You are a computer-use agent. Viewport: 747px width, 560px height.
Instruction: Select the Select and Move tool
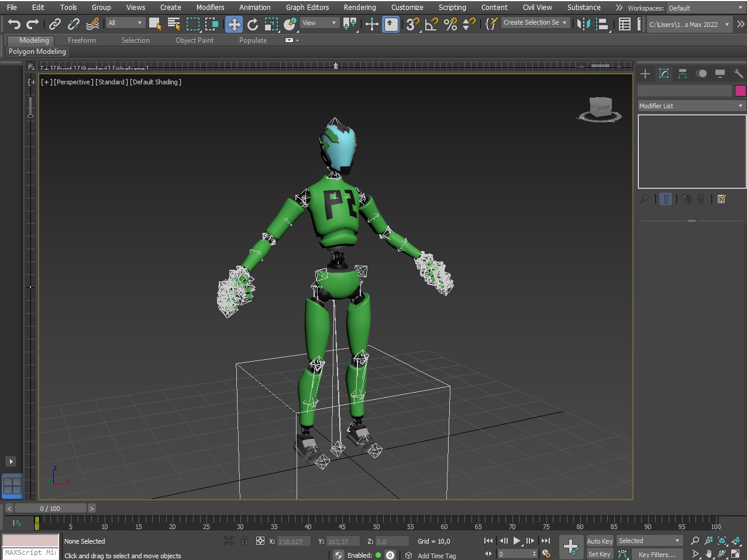233,24
